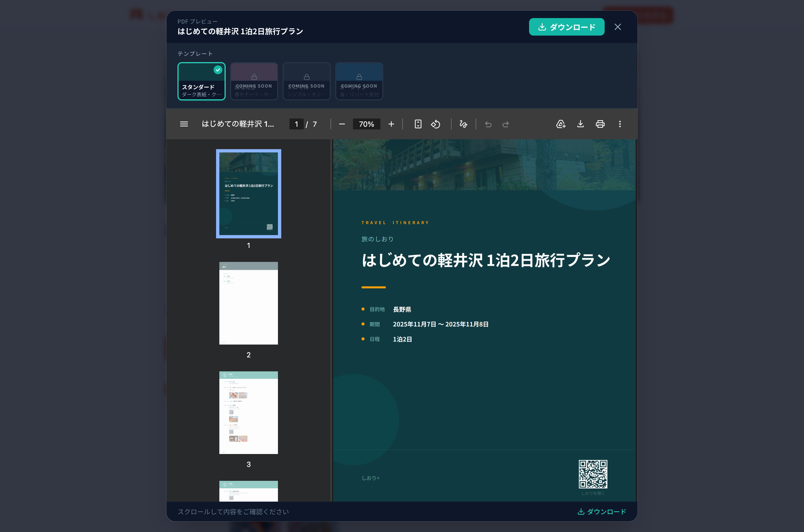Select page 1 thumbnail
The height and width of the screenshot is (532, 804).
[x=249, y=194]
